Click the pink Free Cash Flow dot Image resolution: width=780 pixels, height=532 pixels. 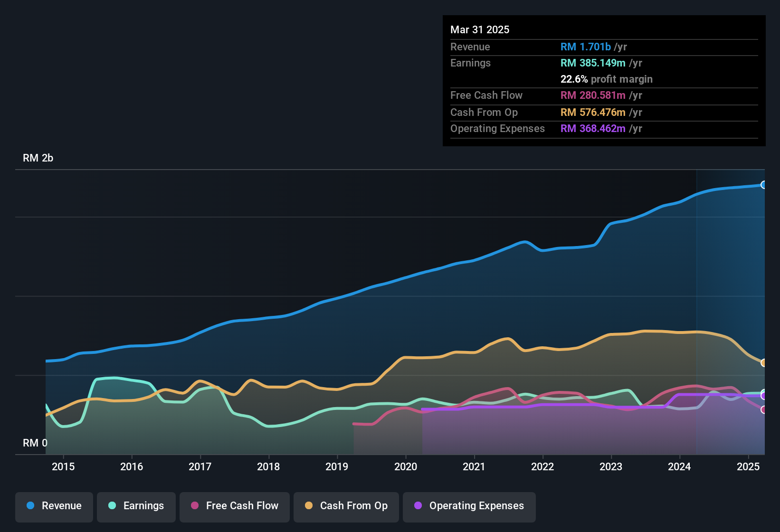(x=195, y=506)
